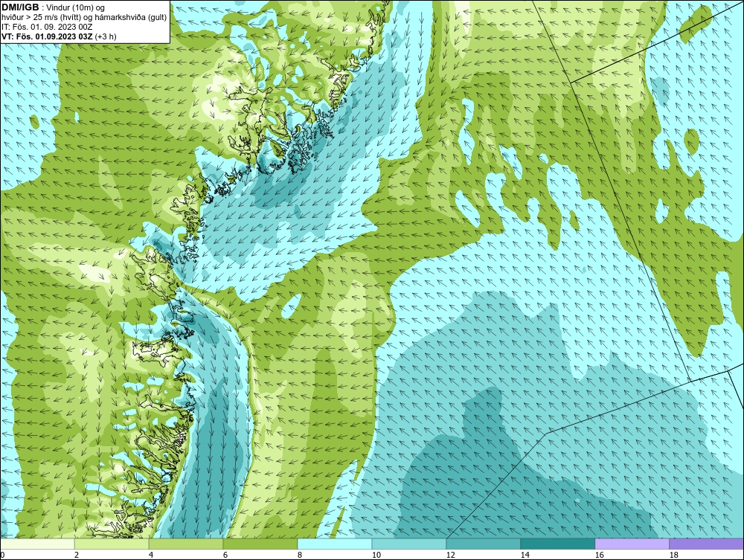Viewport: 744px width, 560px height.
Task: Select the 0–2 m/s palest legend swatch
Action: [37, 544]
